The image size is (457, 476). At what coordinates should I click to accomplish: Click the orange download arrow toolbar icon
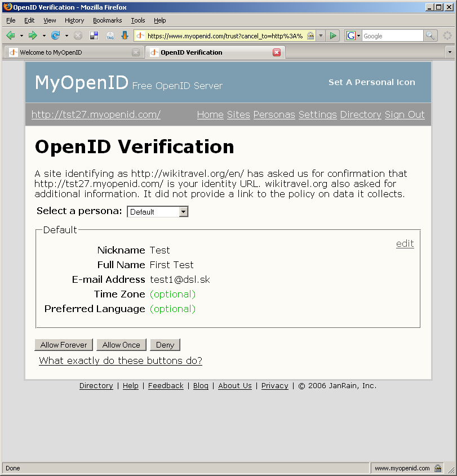coord(125,35)
